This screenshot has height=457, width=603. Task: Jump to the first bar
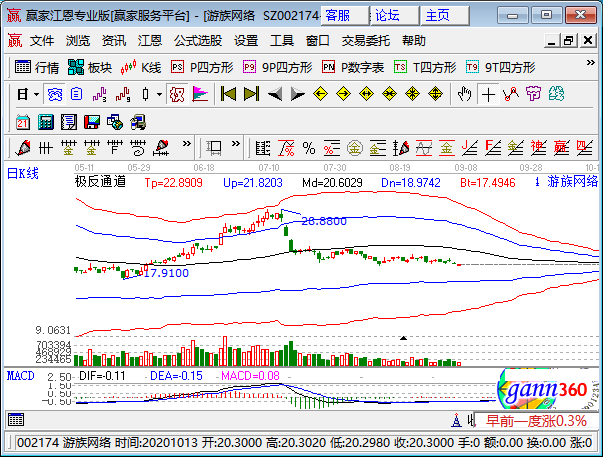[228, 94]
